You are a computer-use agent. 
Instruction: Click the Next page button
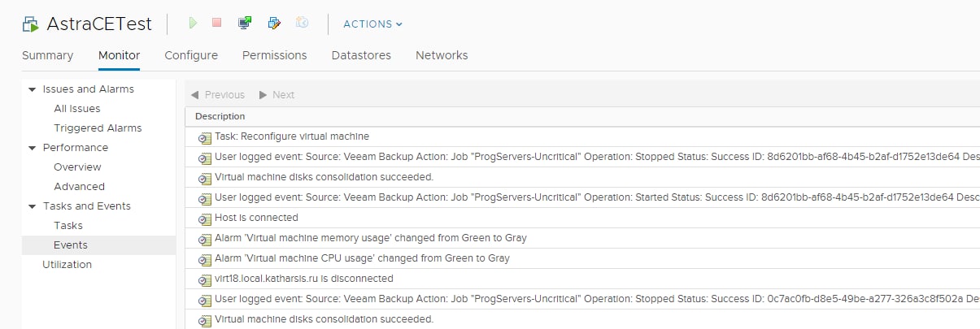coord(277,95)
